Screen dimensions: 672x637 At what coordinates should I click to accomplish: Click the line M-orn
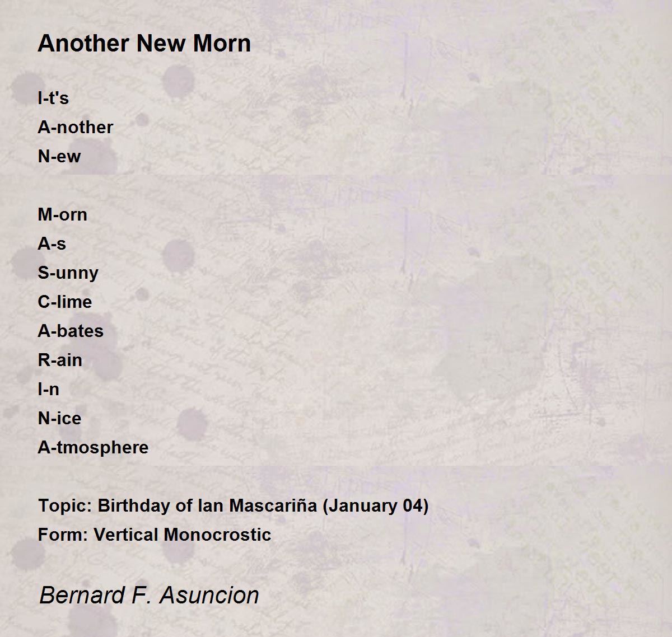(x=63, y=214)
